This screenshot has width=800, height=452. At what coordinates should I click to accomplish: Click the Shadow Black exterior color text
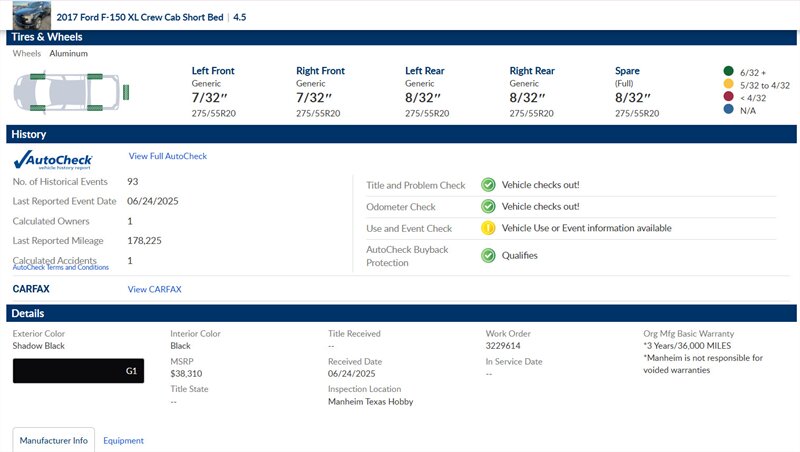click(x=39, y=346)
